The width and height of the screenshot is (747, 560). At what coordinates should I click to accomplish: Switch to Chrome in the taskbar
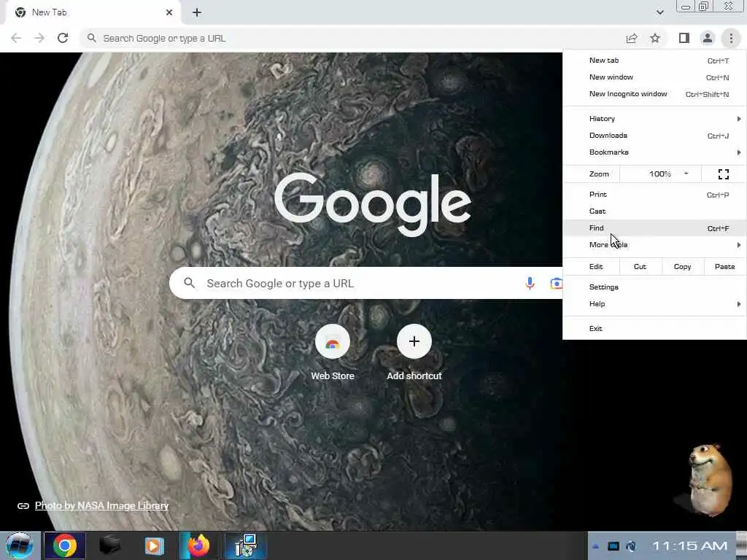pyautogui.click(x=65, y=545)
